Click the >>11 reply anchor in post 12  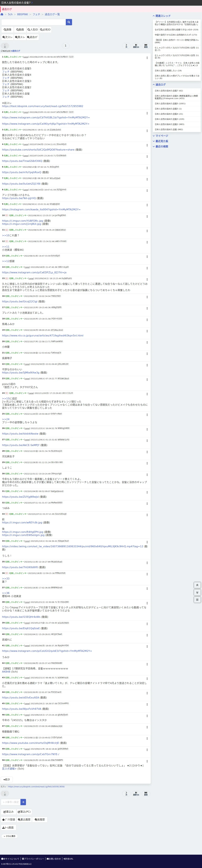(6, 247)
